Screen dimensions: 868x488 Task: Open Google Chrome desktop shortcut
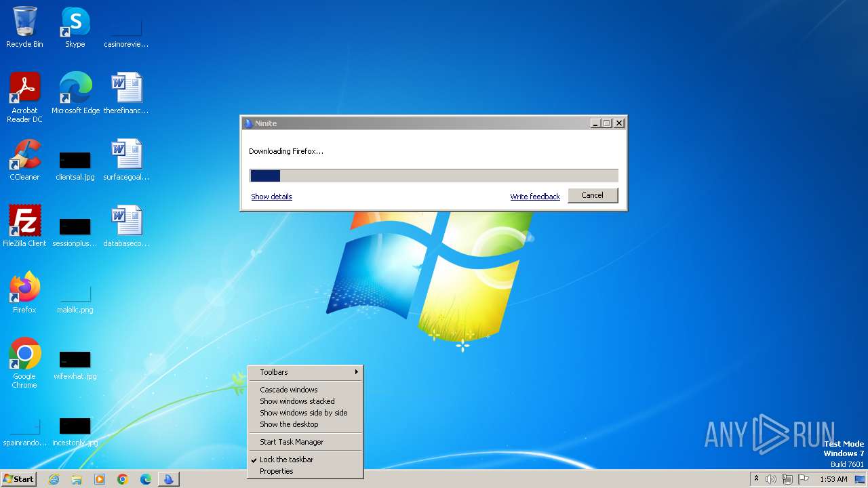24,363
